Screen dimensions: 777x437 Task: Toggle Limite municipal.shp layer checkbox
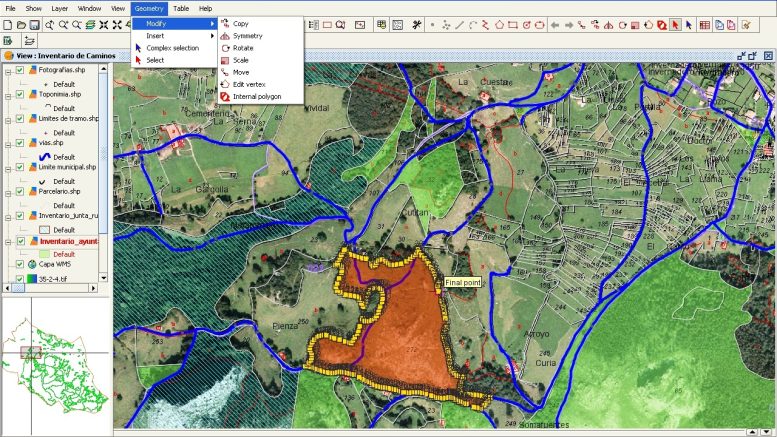click(x=20, y=167)
